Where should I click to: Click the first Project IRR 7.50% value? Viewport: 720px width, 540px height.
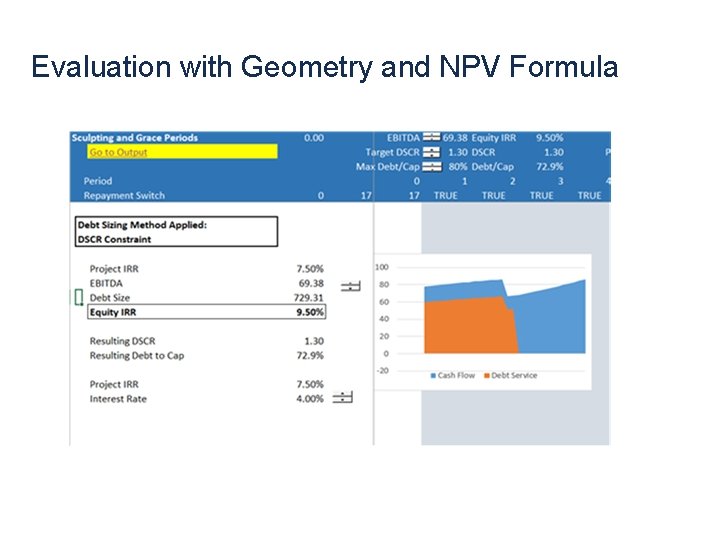point(310,269)
